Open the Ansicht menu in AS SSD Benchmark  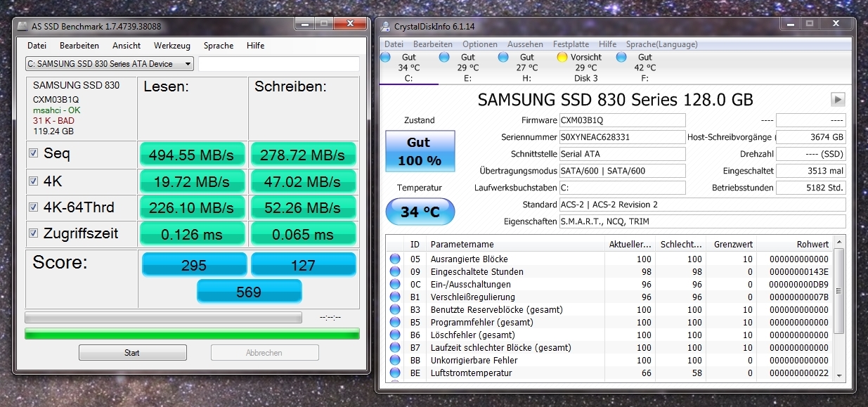(x=127, y=46)
